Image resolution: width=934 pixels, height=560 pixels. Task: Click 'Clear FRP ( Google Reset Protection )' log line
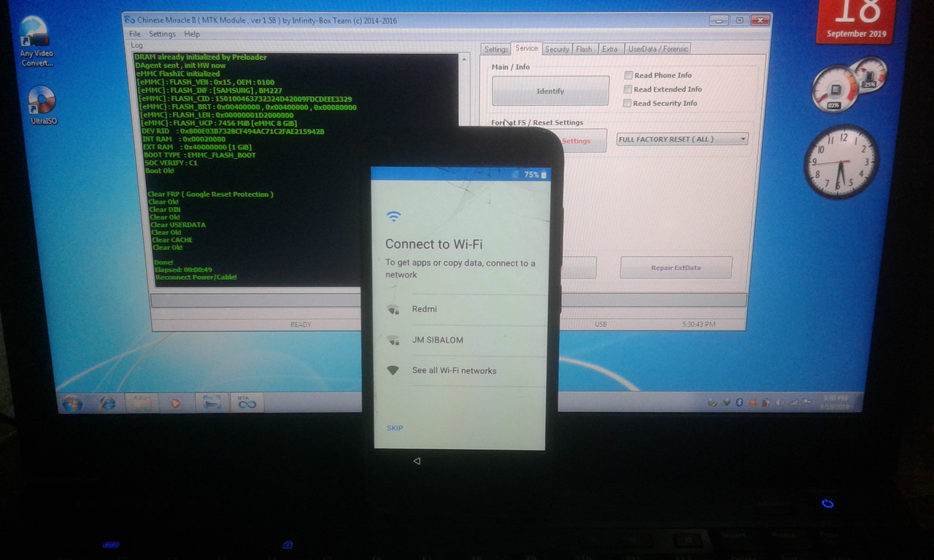point(210,194)
